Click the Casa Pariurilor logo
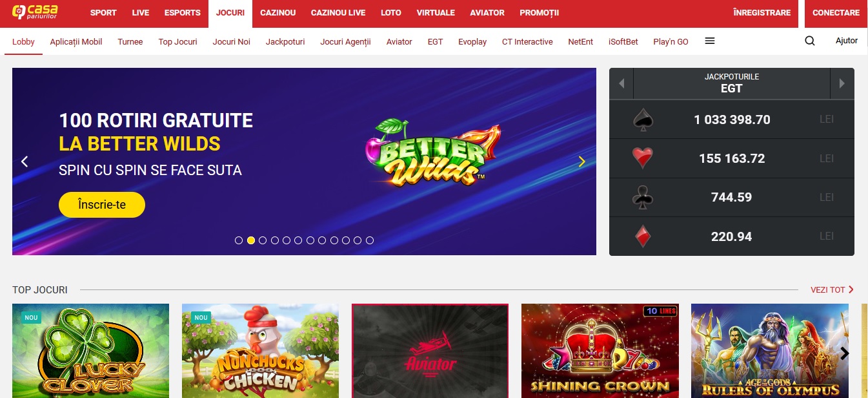Image resolution: width=868 pixels, height=398 pixels. pos(35,12)
